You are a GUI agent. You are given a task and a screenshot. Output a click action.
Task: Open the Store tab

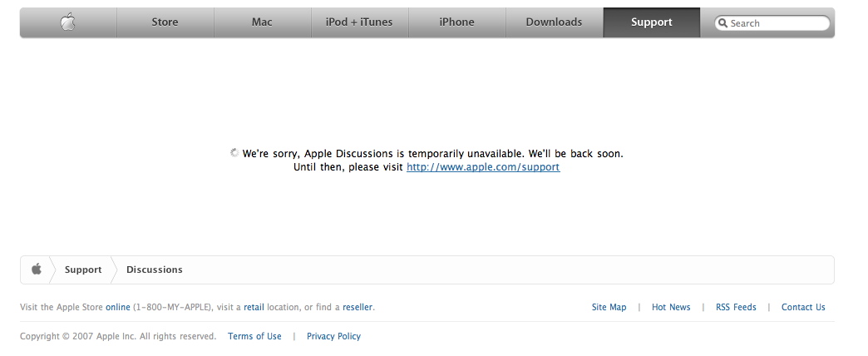165,22
